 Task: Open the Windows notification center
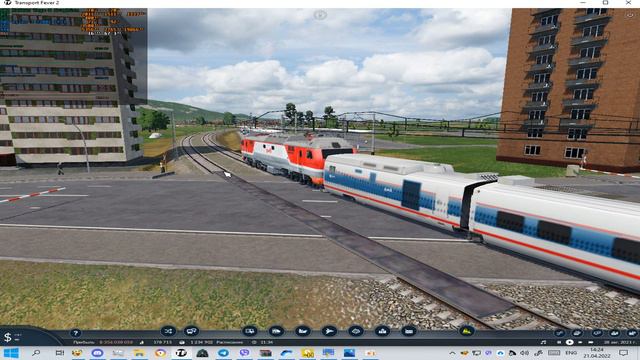623,353
